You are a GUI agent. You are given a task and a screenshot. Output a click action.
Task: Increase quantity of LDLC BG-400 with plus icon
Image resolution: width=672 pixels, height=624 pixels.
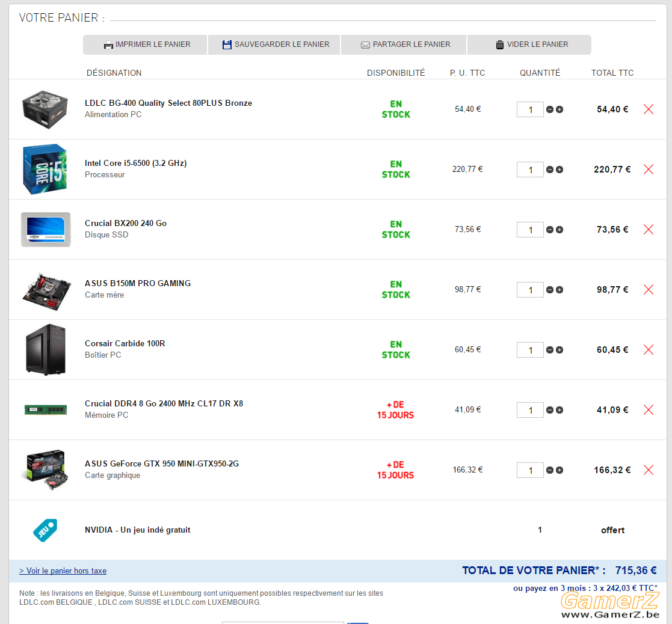(559, 109)
